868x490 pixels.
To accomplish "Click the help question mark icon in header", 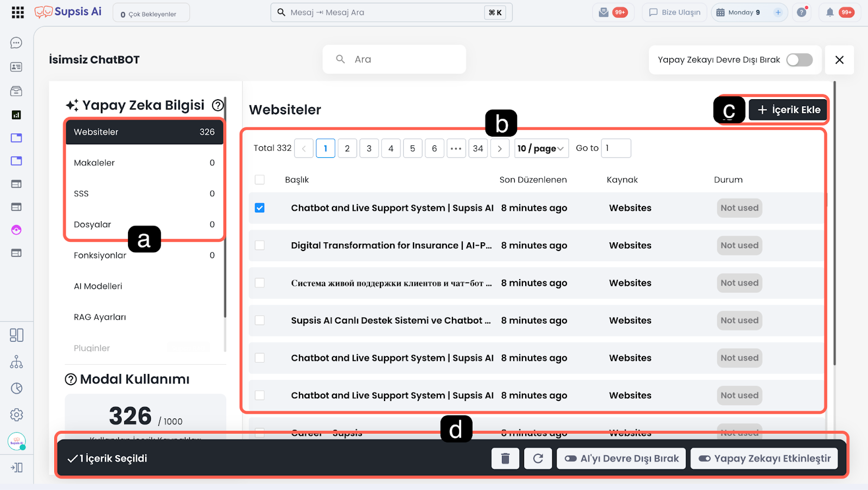I will (x=801, y=12).
